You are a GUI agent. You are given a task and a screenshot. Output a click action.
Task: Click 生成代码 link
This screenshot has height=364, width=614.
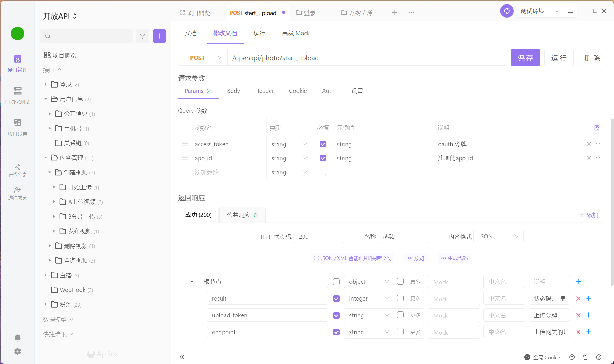point(454,258)
